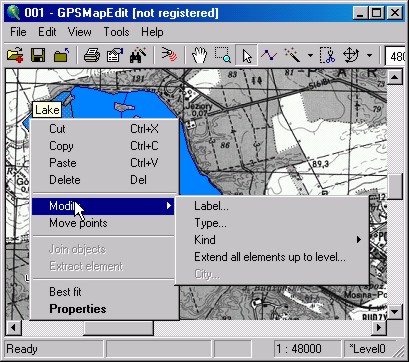The width and height of the screenshot is (409, 362).
Task: Expand the Kind submenu arrow
Action: tap(359, 240)
